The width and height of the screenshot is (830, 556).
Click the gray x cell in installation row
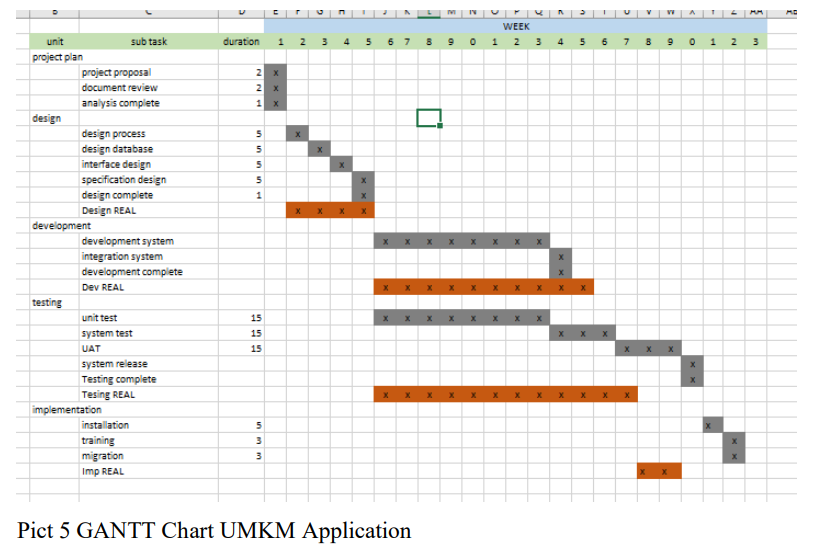pyautogui.click(x=713, y=425)
